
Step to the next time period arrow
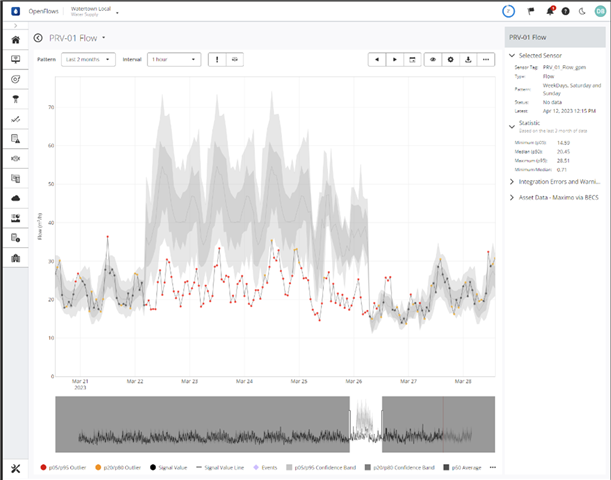(395, 59)
